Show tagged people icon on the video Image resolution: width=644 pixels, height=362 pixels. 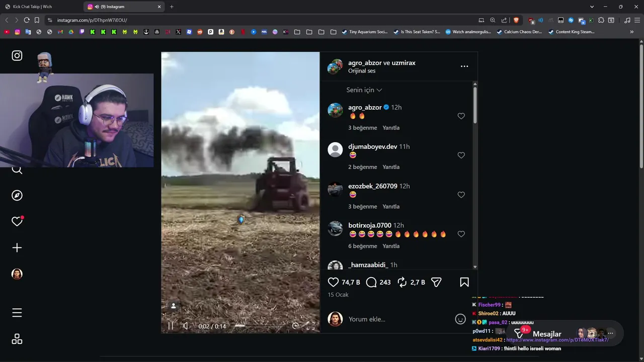pyautogui.click(x=174, y=306)
